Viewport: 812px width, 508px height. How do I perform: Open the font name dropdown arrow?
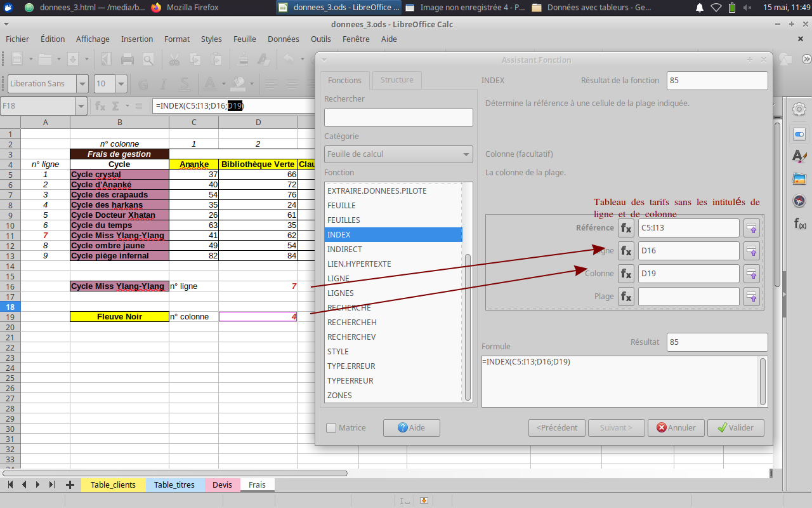tap(83, 84)
